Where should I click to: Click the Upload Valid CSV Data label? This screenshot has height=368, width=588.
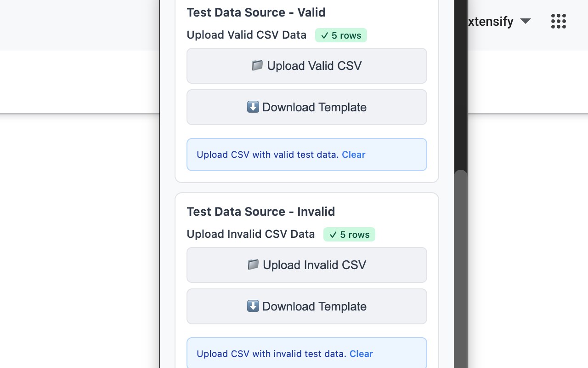[x=246, y=35]
